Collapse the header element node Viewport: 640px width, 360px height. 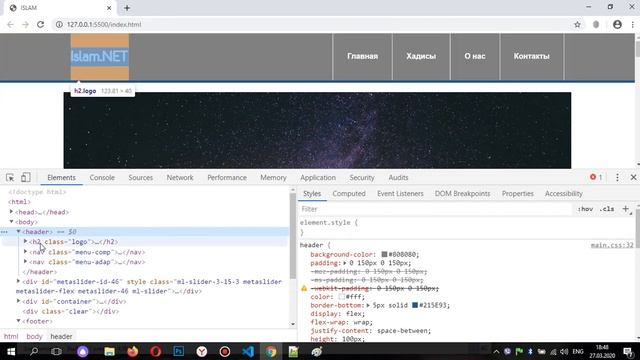pos(18,231)
